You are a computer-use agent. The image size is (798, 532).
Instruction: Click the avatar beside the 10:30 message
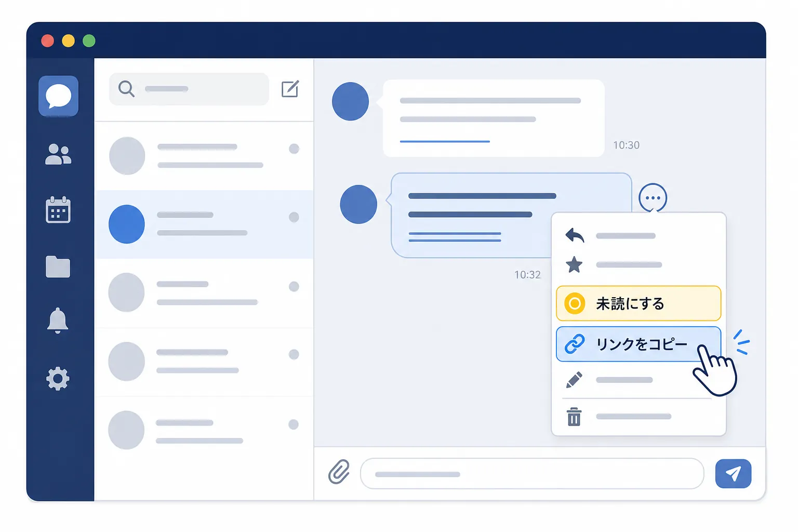pos(350,101)
